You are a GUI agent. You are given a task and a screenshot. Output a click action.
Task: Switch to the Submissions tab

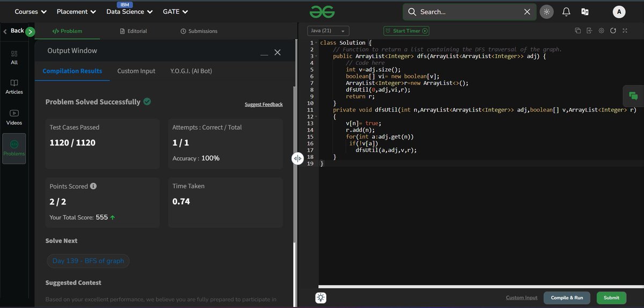[199, 31]
